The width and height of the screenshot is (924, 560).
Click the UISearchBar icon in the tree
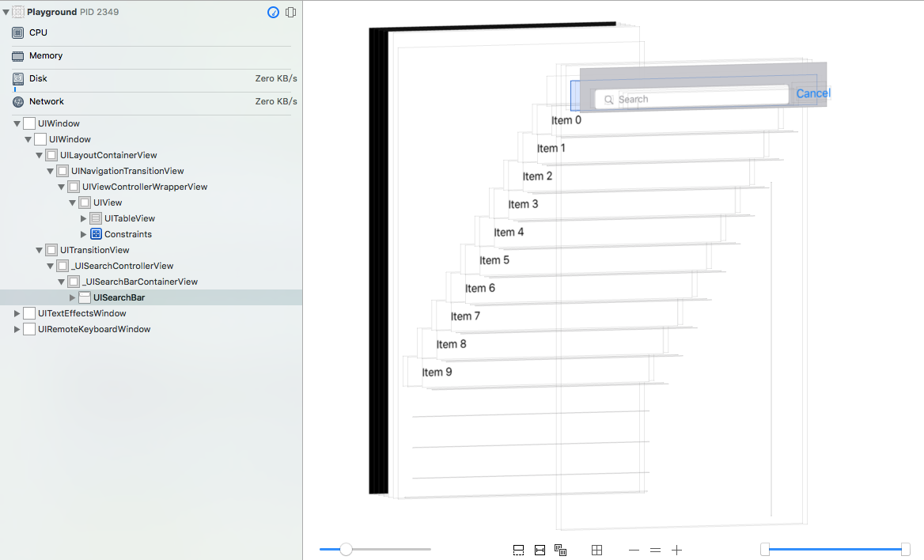tap(85, 297)
